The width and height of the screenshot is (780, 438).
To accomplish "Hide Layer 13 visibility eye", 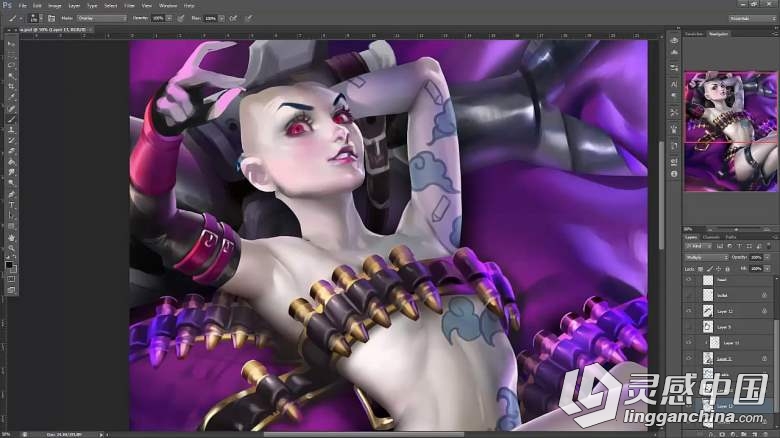I will pyautogui.click(x=689, y=342).
